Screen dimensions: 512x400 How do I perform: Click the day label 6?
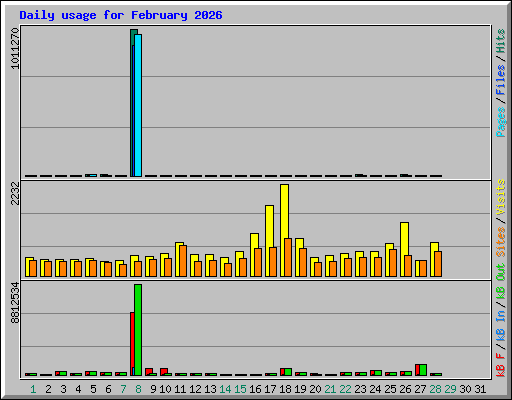(x=108, y=389)
